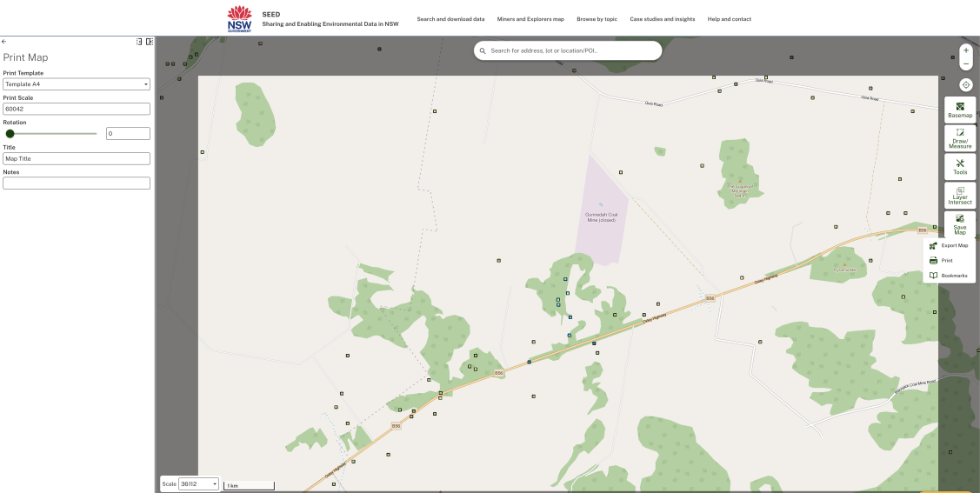Open Case studies and insights
Image resolution: width=980 pixels, height=493 pixels.
click(x=663, y=19)
